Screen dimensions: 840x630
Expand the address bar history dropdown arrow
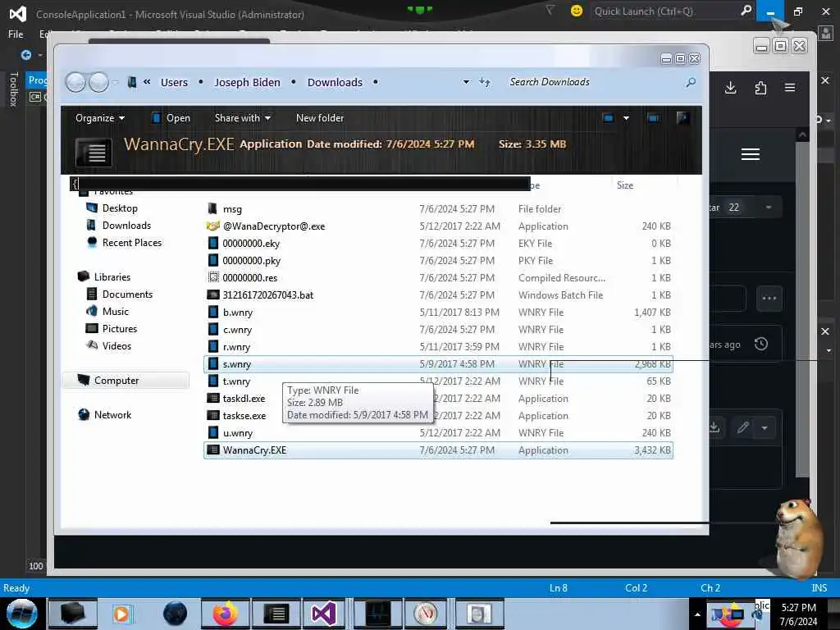[x=466, y=82]
